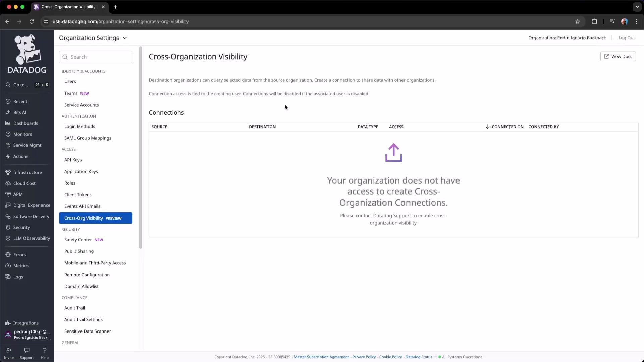Click the Infrastructure icon
Viewport: 644px width, 362px height.
click(8, 172)
